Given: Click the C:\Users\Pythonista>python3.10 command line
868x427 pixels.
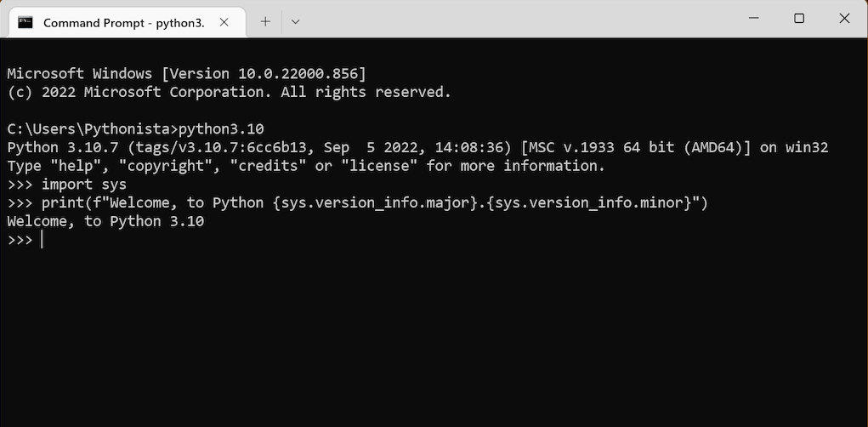Looking at the screenshot, I should click(x=135, y=129).
